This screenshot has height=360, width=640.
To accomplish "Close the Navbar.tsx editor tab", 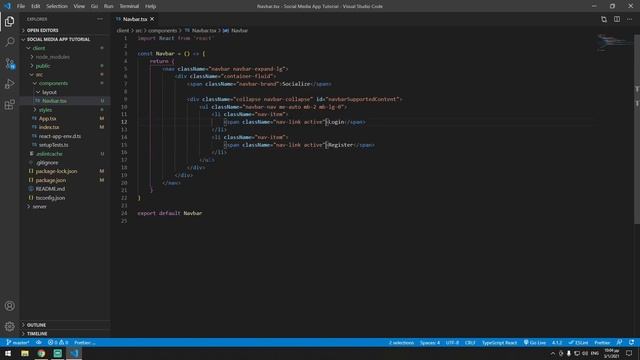I will [x=152, y=19].
